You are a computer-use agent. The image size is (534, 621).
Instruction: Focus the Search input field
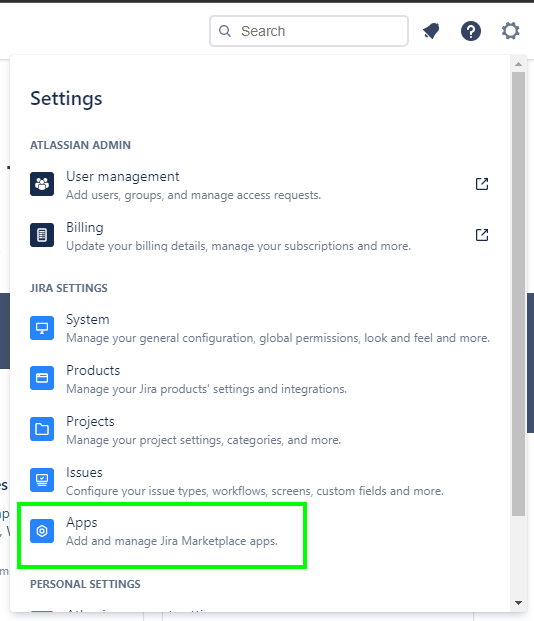pyautogui.click(x=309, y=31)
